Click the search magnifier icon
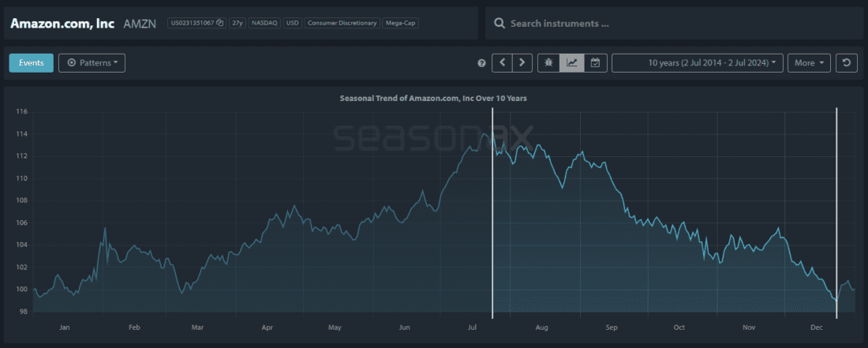 (x=499, y=24)
